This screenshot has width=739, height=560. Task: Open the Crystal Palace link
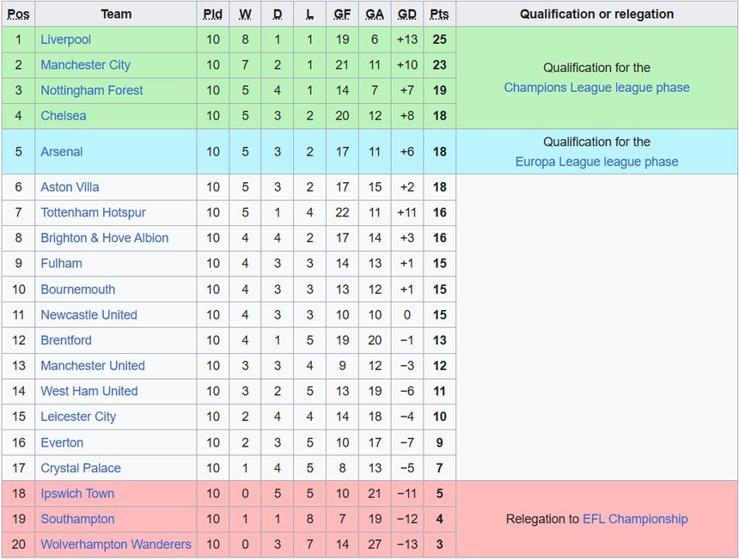tap(81, 468)
